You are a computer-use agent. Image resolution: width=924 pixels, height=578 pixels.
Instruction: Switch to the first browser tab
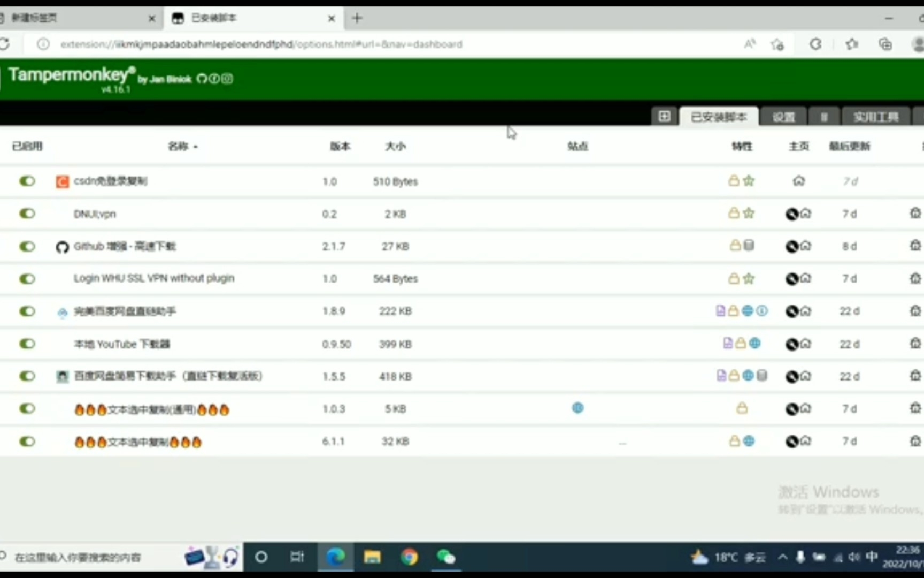[80, 18]
